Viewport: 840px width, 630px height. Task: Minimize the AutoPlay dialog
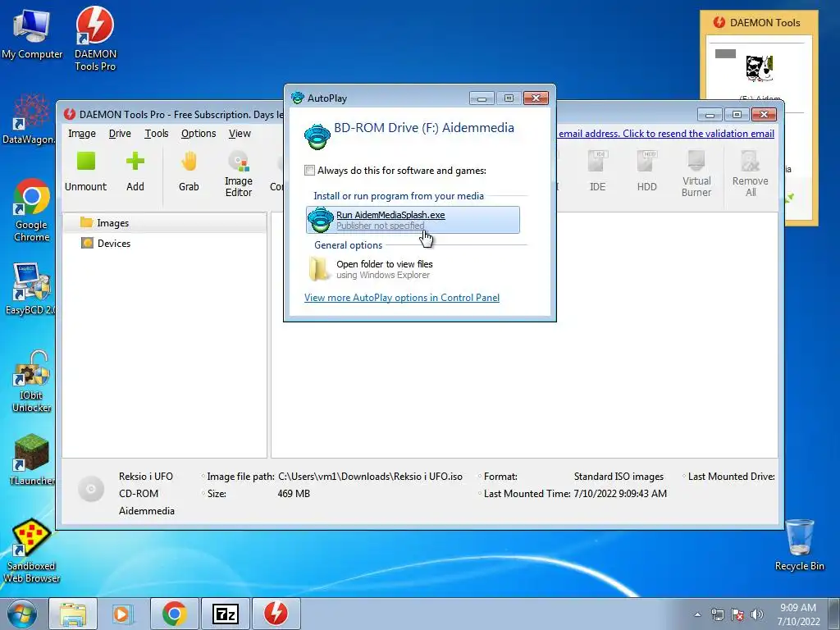pos(482,98)
